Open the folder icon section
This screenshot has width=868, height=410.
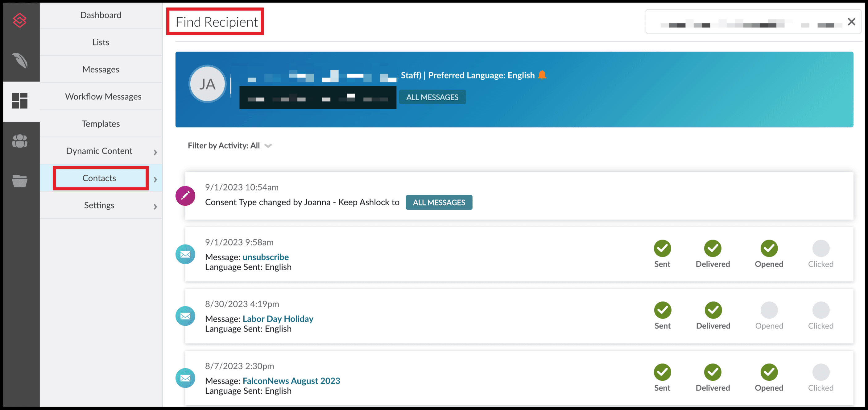19,181
